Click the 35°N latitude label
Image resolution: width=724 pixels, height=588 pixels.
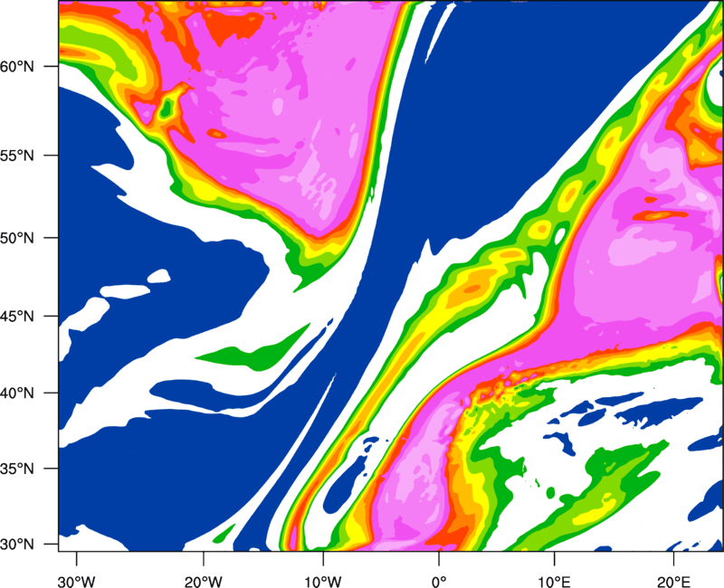(x=17, y=469)
